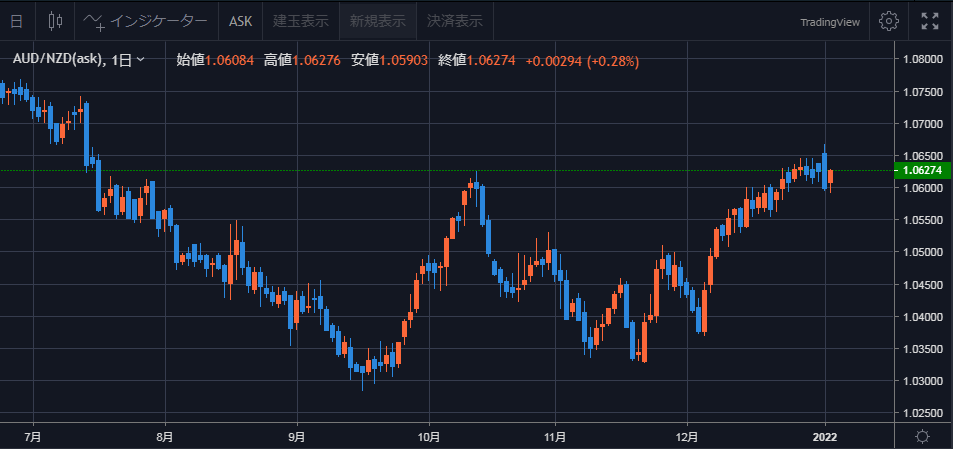Expand the AUD/NZD(ask) 1日 legend dropdown
This screenshot has width=953, height=449.
[140, 60]
